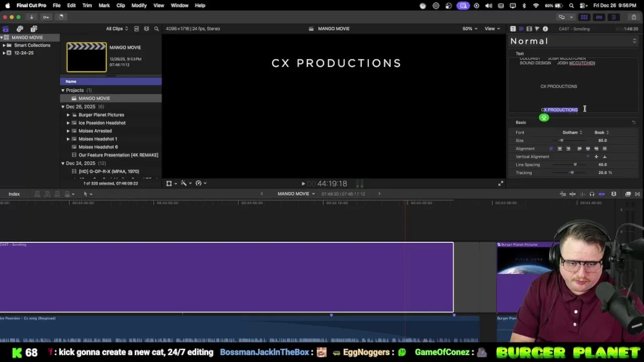Screen dimensions: 644x362
Task: Collapse the Projects group
Action: (x=63, y=90)
